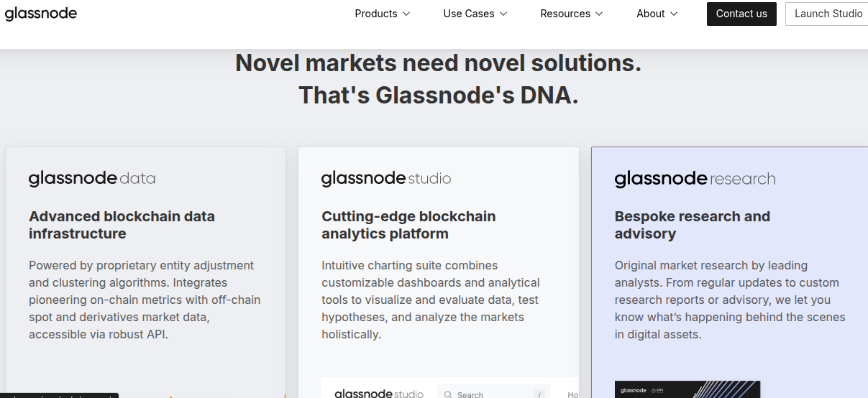Viewport: 868px width, 398px height.
Task: Open the Products menu label
Action: coord(375,14)
